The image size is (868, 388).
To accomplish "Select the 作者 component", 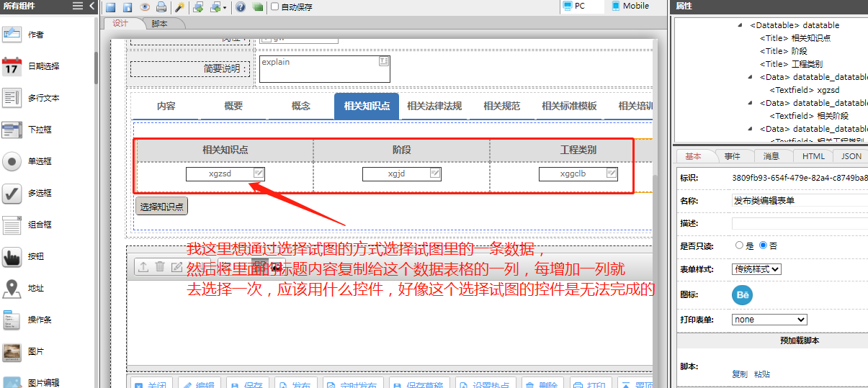I will click(24, 35).
